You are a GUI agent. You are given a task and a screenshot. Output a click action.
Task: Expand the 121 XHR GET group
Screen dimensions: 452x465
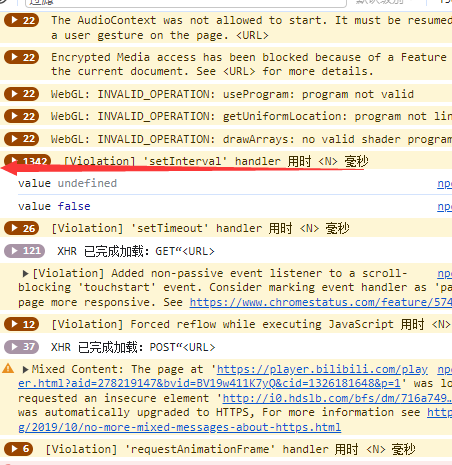24,251
